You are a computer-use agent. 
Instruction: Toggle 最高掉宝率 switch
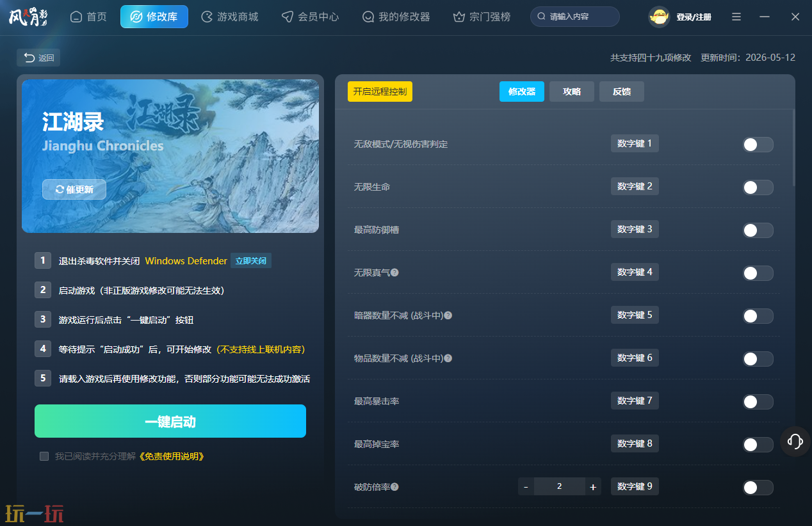pos(758,445)
